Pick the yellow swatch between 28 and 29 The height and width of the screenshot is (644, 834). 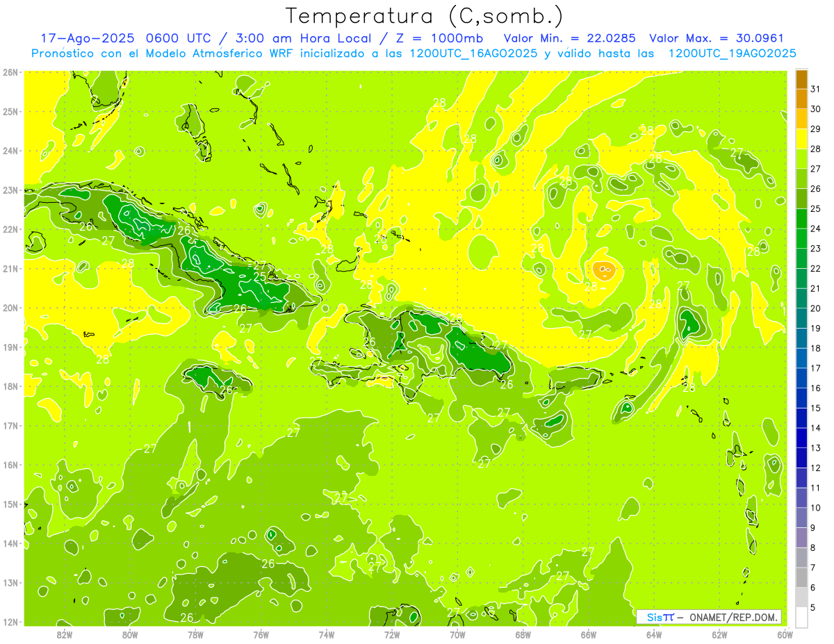pyautogui.click(x=801, y=139)
